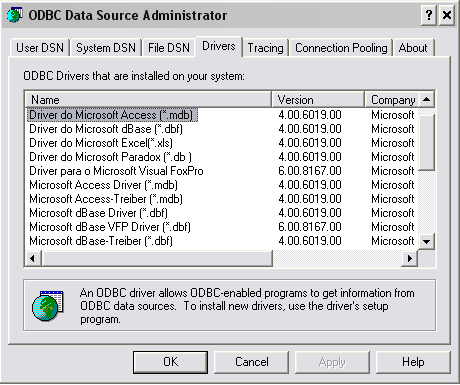Click the horizontal scrollbar right arrow
The width and height of the screenshot is (460, 385).
[x=410, y=258]
